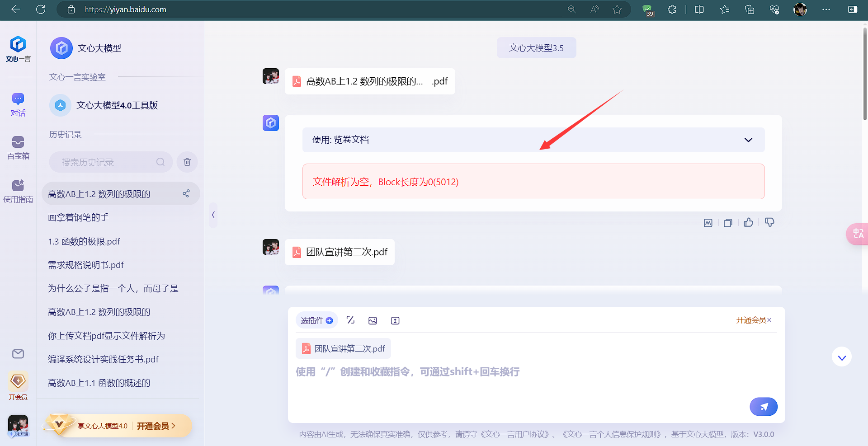
Task: Open the 文心一言用户协议 link
Action: (515, 434)
